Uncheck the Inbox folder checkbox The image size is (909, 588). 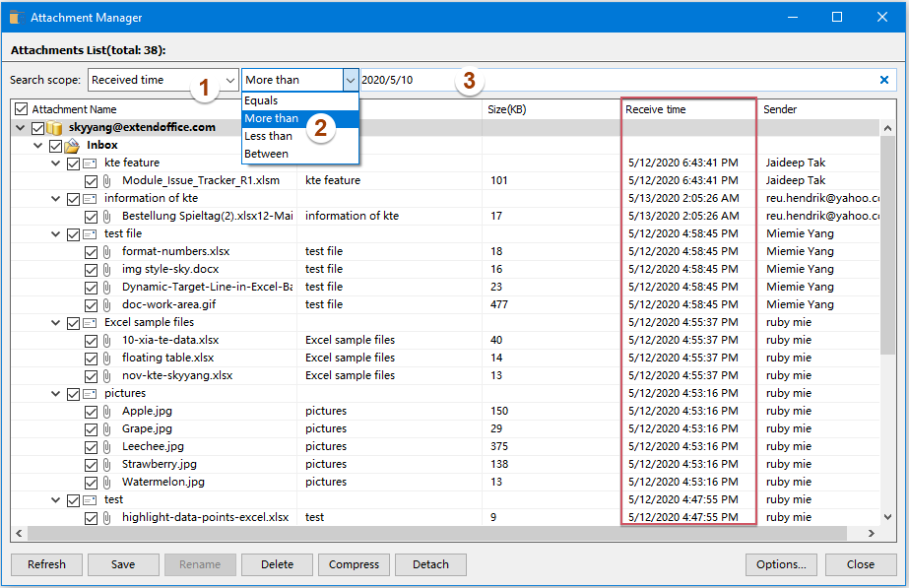[x=53, y=145]
